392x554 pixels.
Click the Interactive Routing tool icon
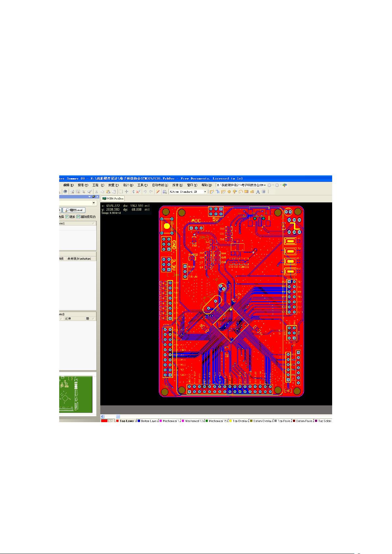(x=212, y=192)
